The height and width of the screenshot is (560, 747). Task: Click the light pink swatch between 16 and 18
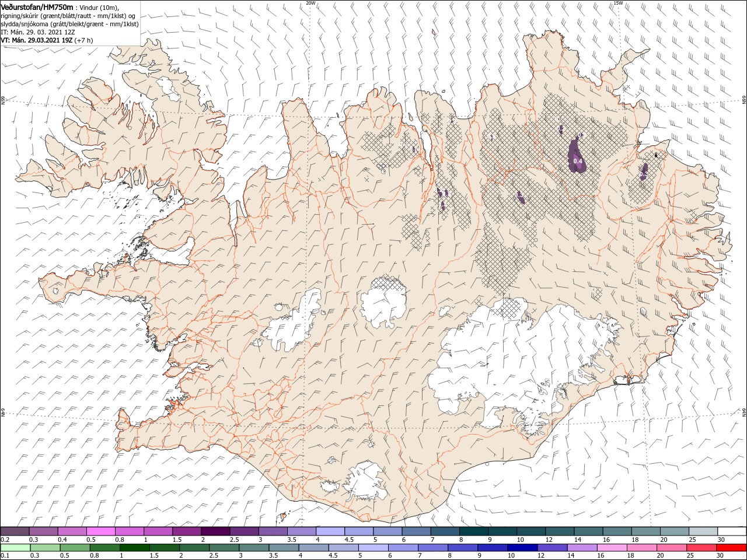pos(612,548)
